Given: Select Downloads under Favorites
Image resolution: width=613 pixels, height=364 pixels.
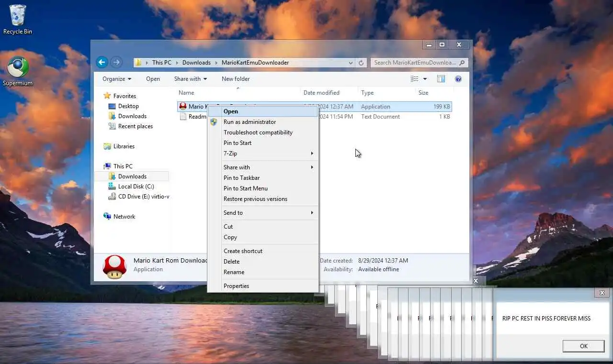Looking at the screenshot, I should tap(132, 116).
